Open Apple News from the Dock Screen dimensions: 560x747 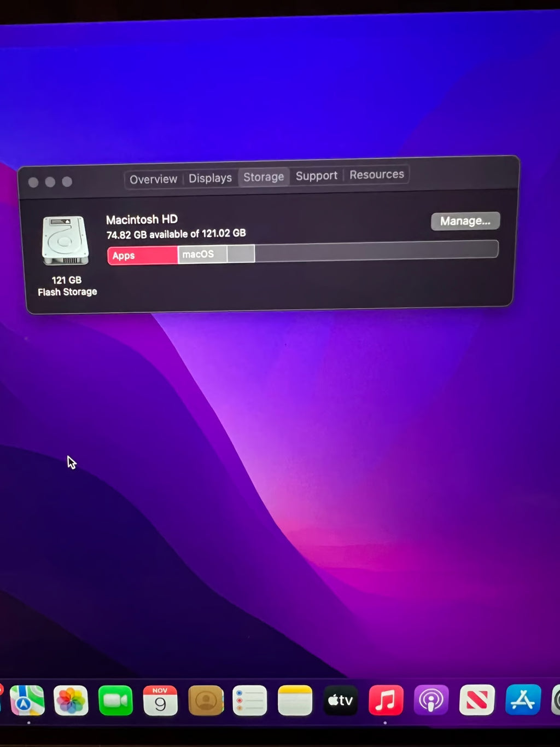[476, 700]
